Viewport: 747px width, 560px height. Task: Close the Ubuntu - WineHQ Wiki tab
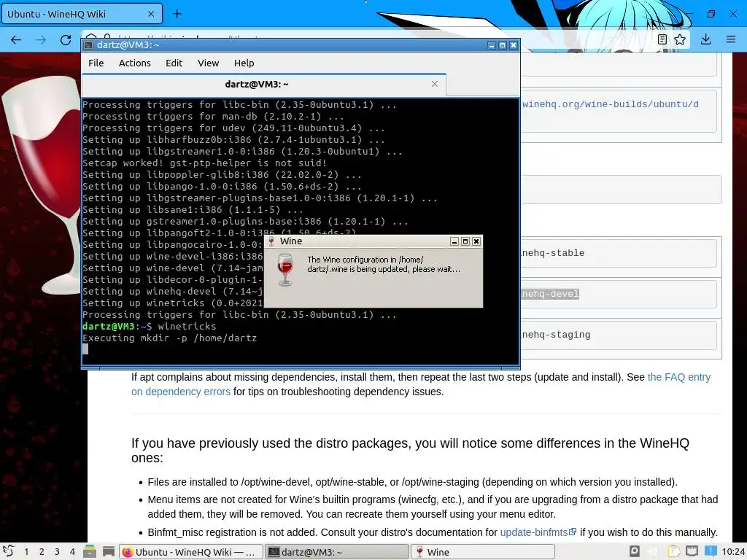click(x=151, y=14)
